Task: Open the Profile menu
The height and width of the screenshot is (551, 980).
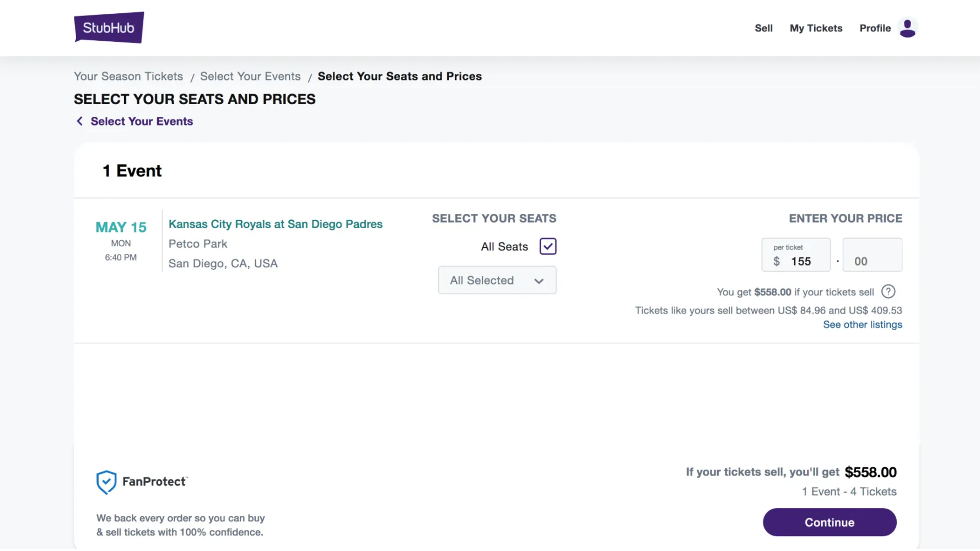Action: tap(875, 28)
